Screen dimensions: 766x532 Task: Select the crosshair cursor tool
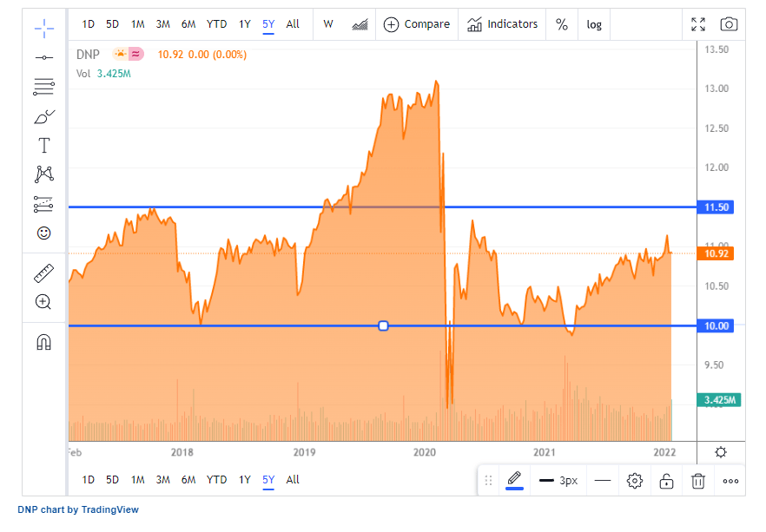coord(43,29)
